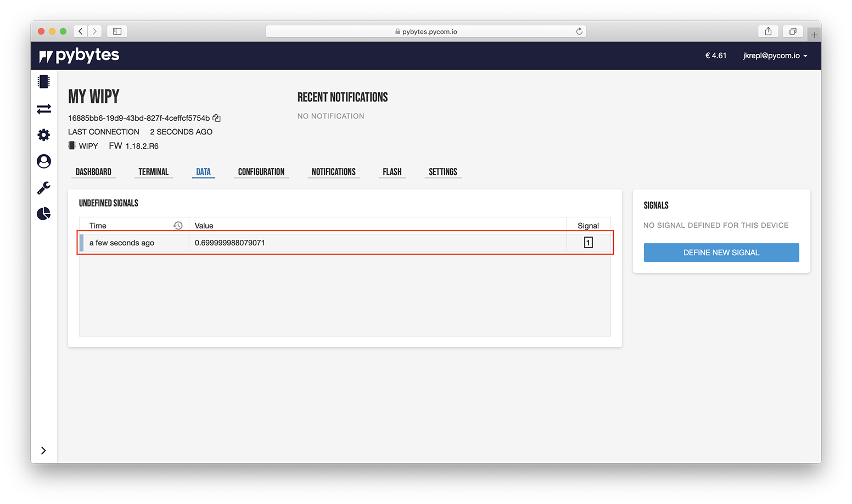Viewport: 852px width, 504px height.
Task: Click the browser share button
Action: coord(768,31)
